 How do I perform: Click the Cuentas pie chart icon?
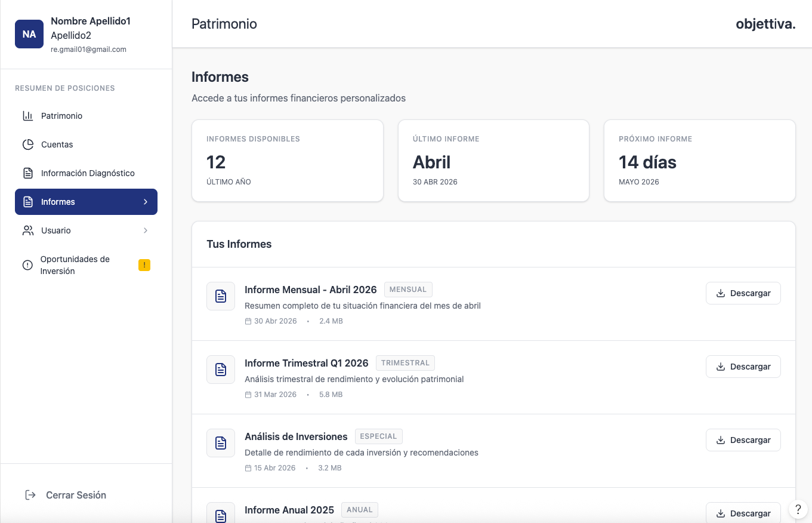pos(28,144)
